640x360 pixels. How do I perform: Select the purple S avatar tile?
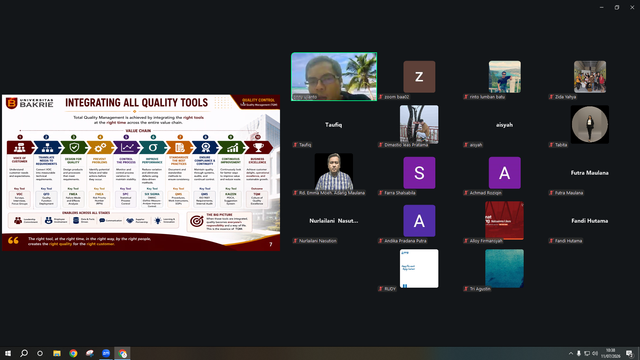coord(419,173)
